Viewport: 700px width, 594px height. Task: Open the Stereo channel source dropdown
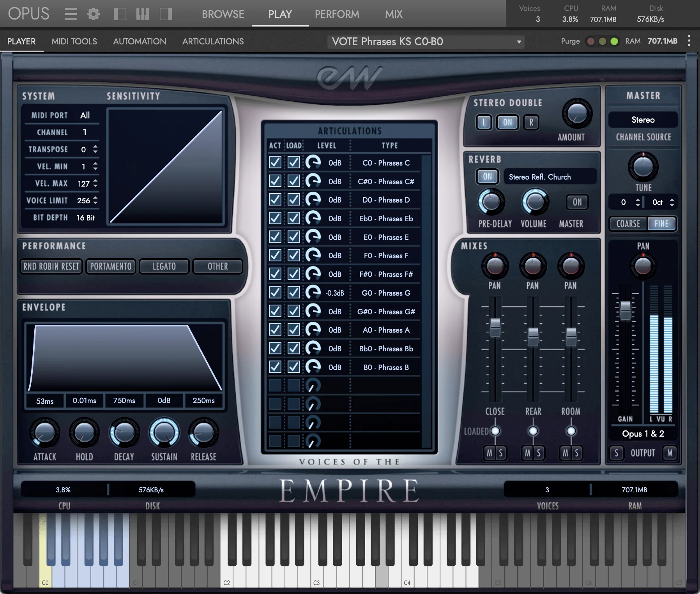point(643,120)
